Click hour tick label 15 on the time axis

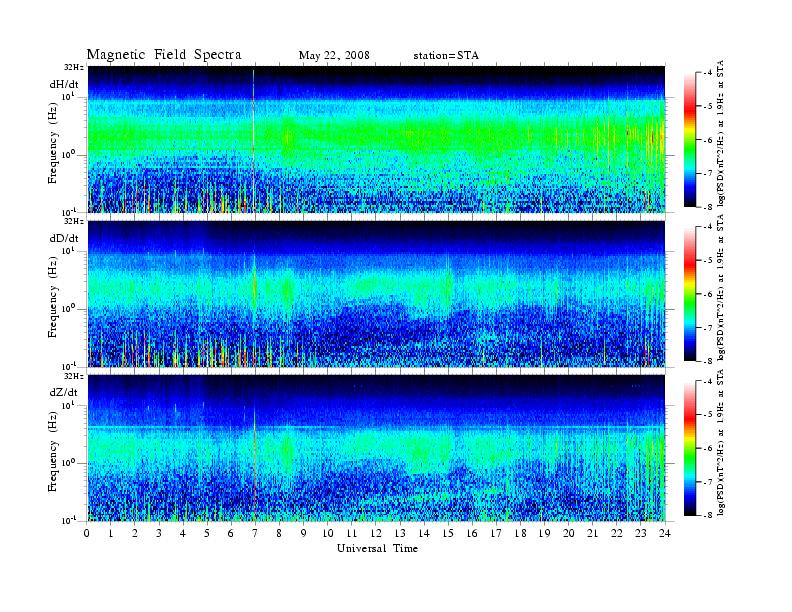coord(448,533)
